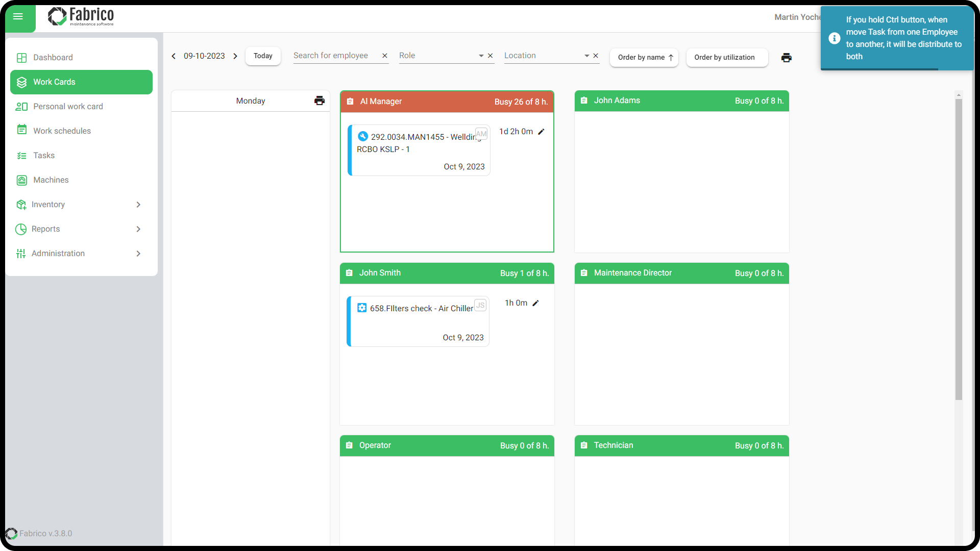This screenshot has width=980, height=551.
Task: Click the top toolbar printer icon
Action: tap(786, 58)
